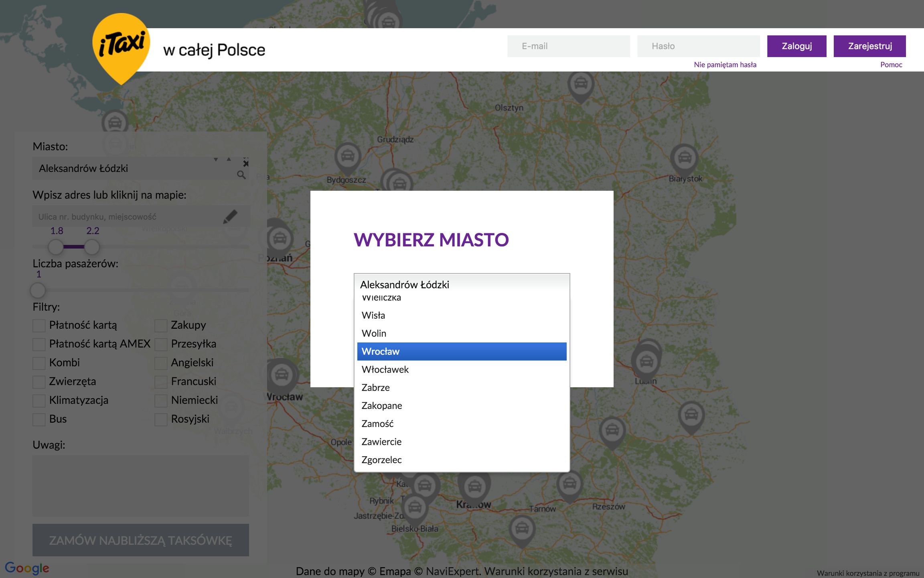
Task: Click the taxi marker near Lublin
Action: (x=646, y=362)
